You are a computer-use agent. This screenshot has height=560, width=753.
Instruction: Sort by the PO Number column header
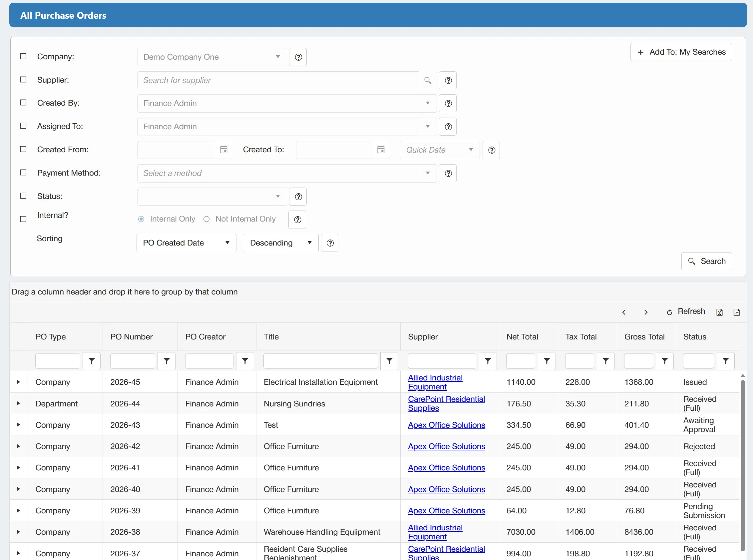(132, 337)
